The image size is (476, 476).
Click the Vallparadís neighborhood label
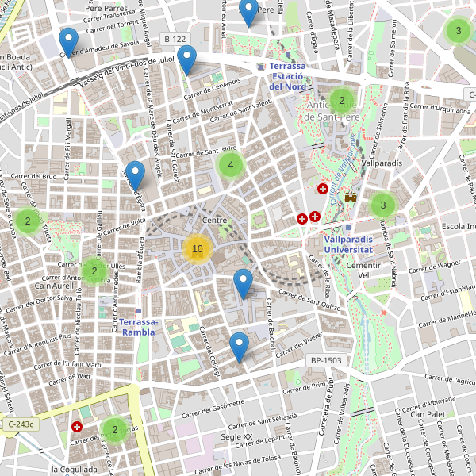tap(382, 163)
